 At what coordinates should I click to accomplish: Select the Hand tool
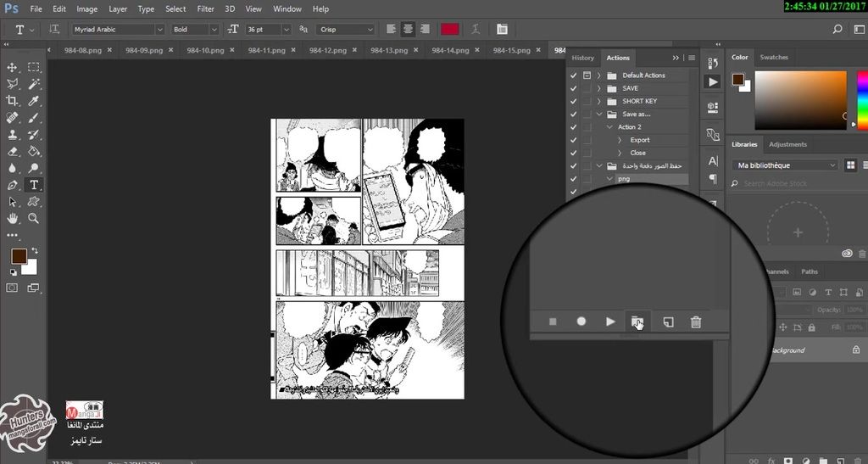[x=12, y=218]
